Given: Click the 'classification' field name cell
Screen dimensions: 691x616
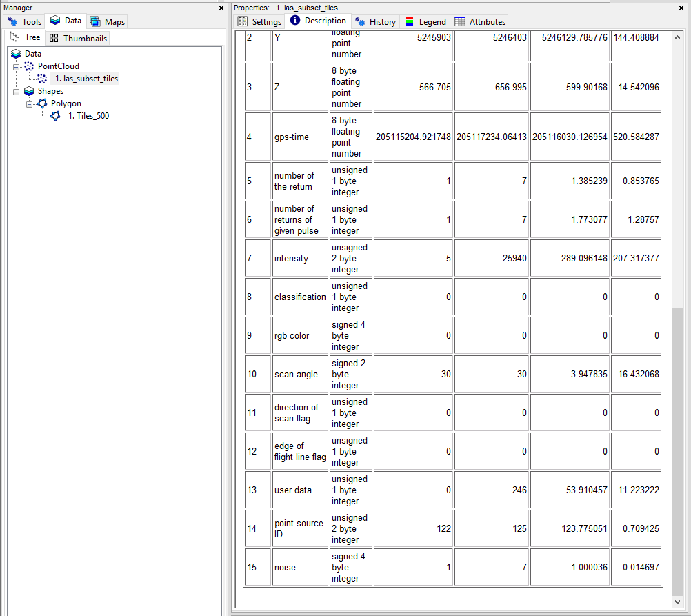Looking at the screenshot, I should click(x=300, y=297).
